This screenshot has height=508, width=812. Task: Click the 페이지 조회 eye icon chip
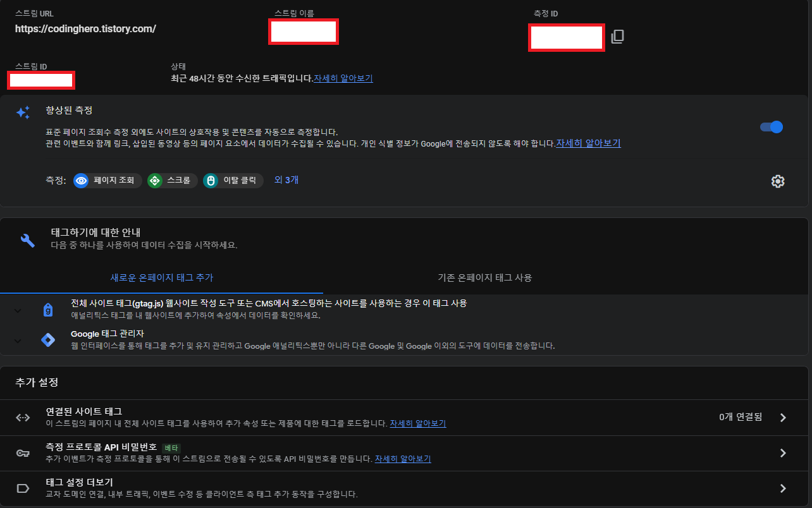pyautogui.click(x=108, y=181)
